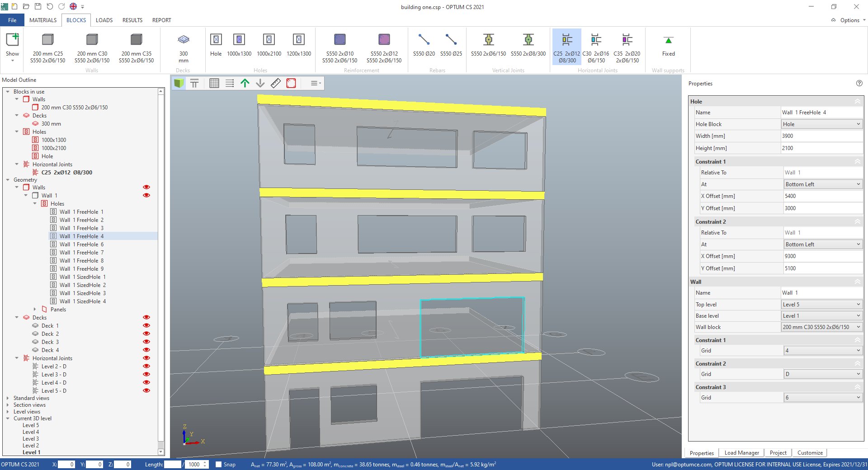Choose the S550 Ø25 rebar tool
868x470 pixels.
click(x=451, y=45)
